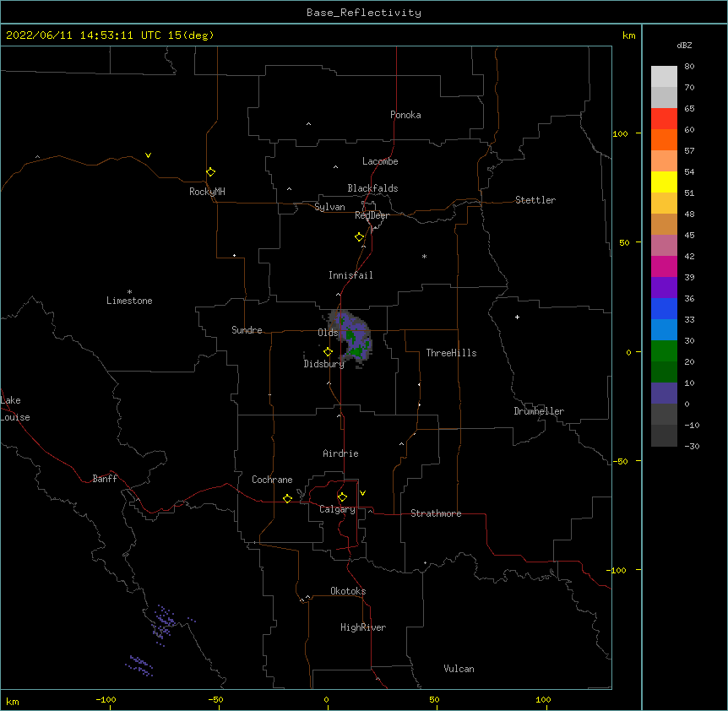Click the yellow diamond marker above Calgary
Viewport: 728px width, 711px height.
tap(342, 497)
